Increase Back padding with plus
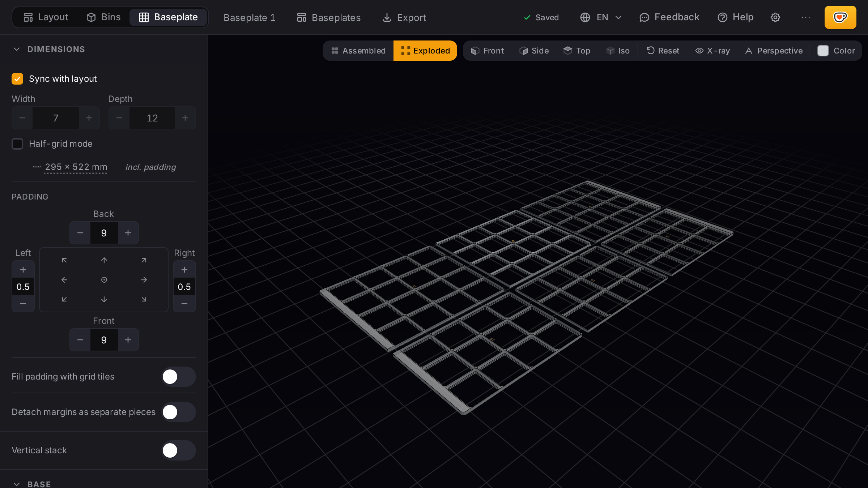 128,233
